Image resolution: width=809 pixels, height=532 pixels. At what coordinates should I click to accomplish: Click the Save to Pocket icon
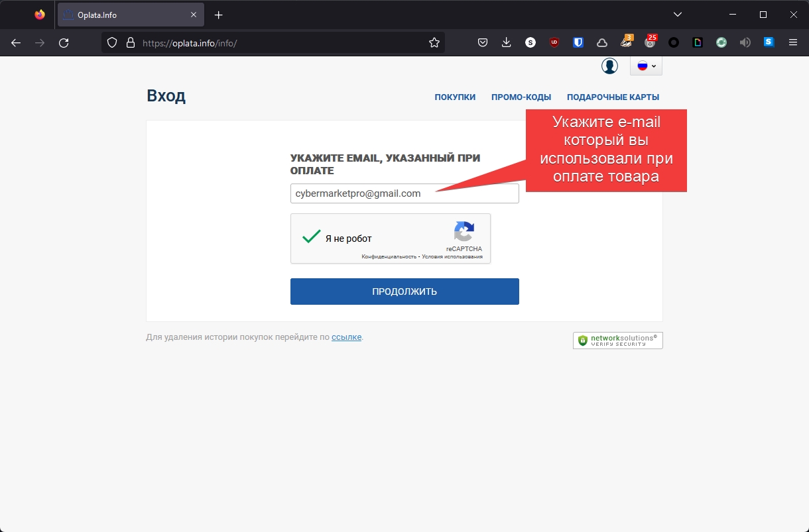point(483,42)
